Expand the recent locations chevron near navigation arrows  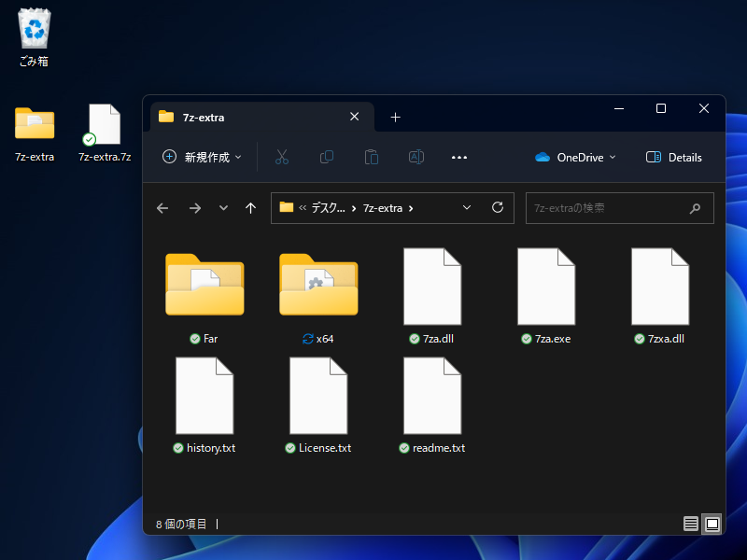tap(223, 207)
